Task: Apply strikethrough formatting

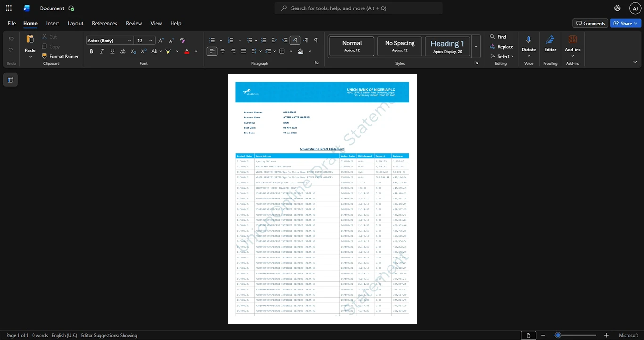Action: coord(123,51)
